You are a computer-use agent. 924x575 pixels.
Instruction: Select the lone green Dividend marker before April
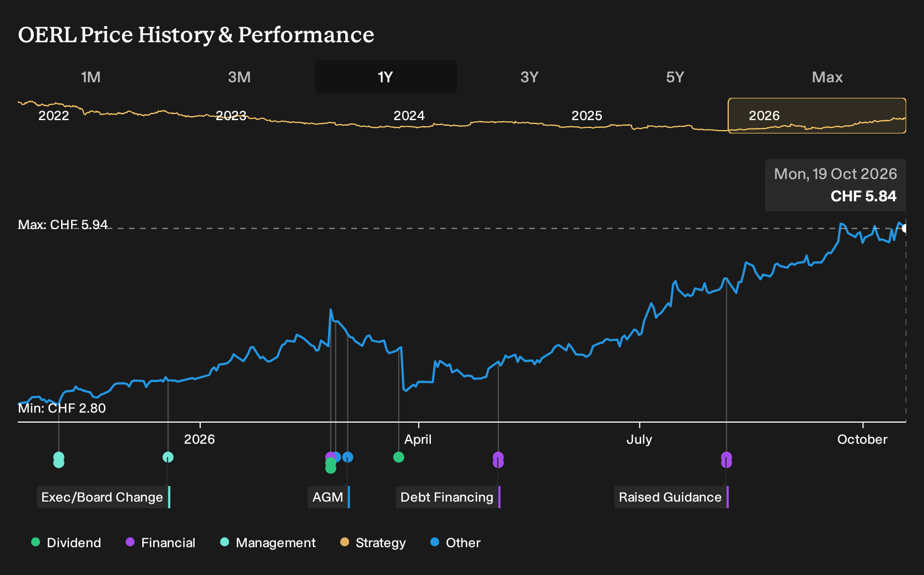[399, 457]
